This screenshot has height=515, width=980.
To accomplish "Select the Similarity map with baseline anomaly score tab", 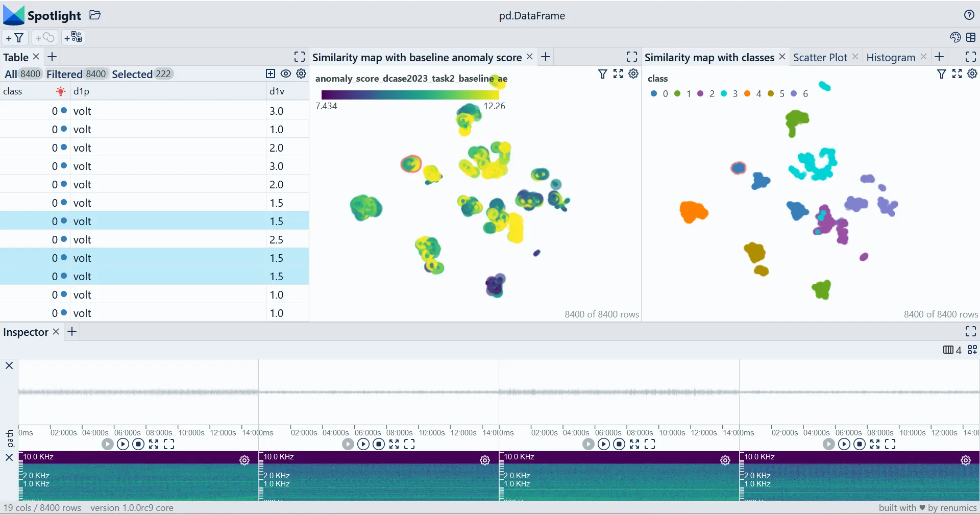I will click(417, 57).
